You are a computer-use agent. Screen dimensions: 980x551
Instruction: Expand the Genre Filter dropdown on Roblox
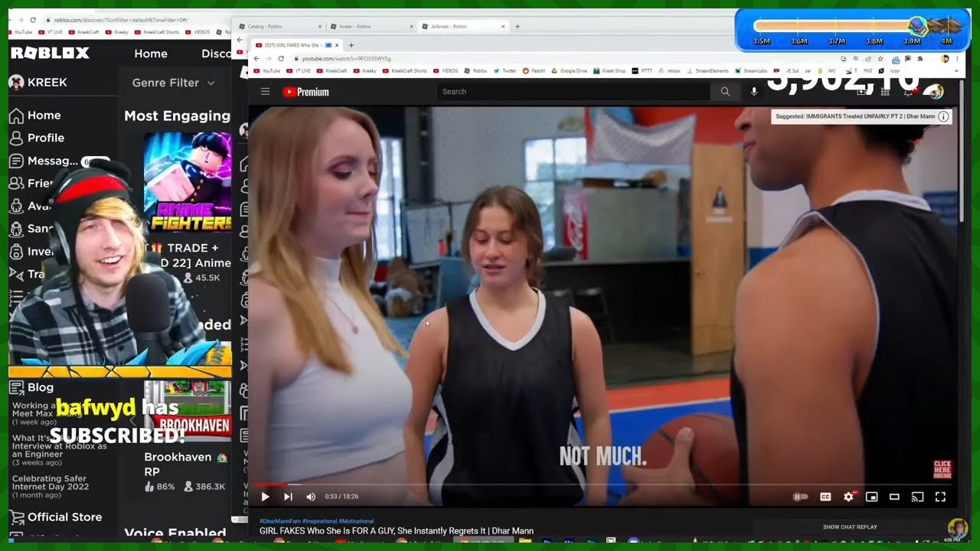173,83
